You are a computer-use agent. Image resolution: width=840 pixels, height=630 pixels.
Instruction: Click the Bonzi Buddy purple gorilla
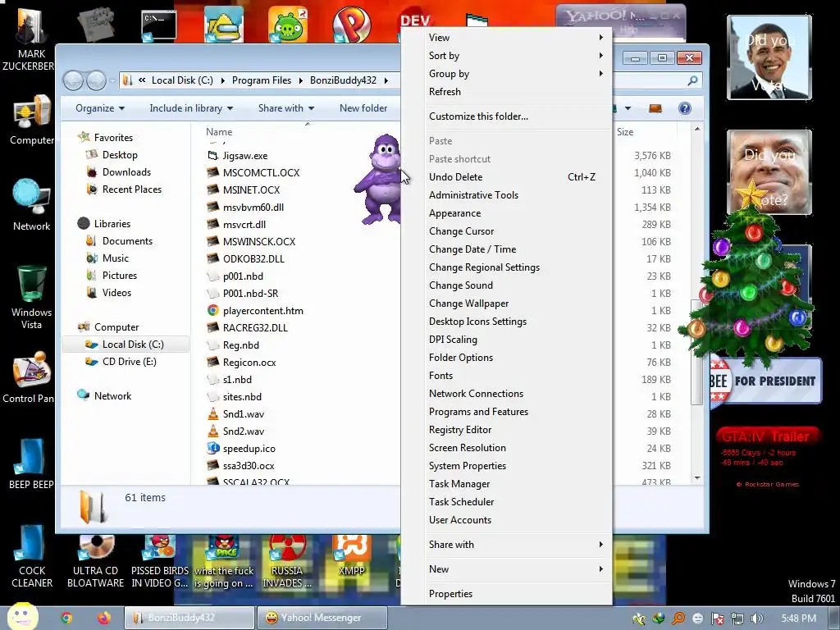[378, 180]
